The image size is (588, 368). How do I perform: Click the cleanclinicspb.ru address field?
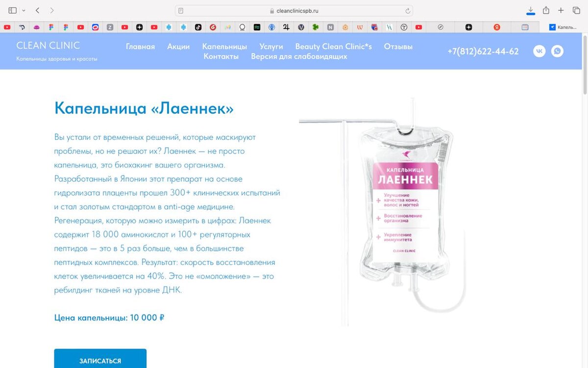click(x=294, y=11)
